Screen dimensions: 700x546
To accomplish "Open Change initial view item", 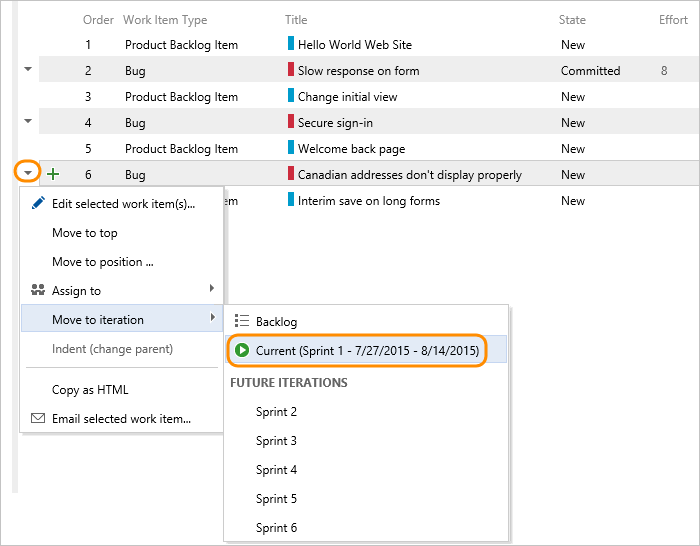I will pos(347,97).
